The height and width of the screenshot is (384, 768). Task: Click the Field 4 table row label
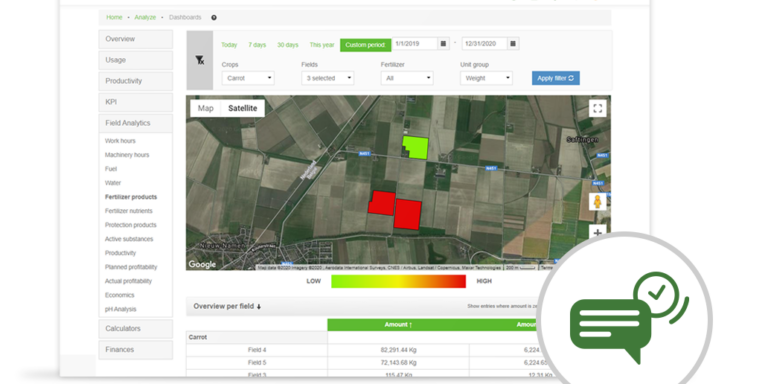(257, 350)
